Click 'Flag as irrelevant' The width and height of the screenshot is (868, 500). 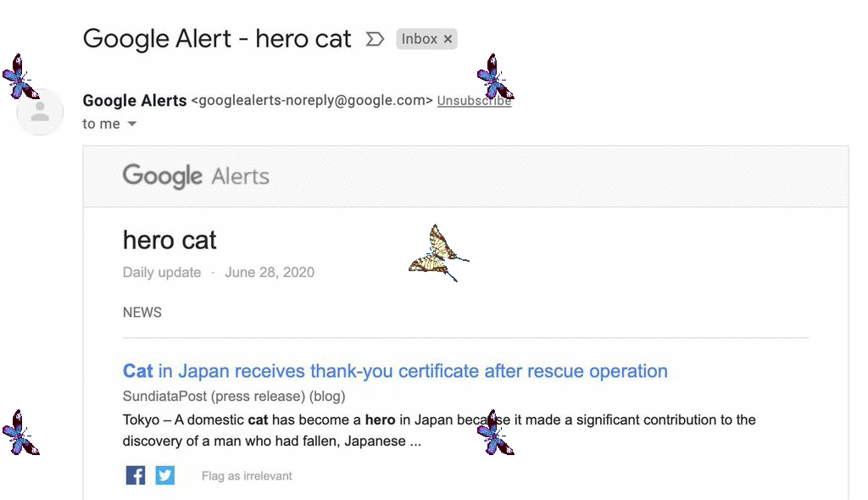click(x=247, y=476)
